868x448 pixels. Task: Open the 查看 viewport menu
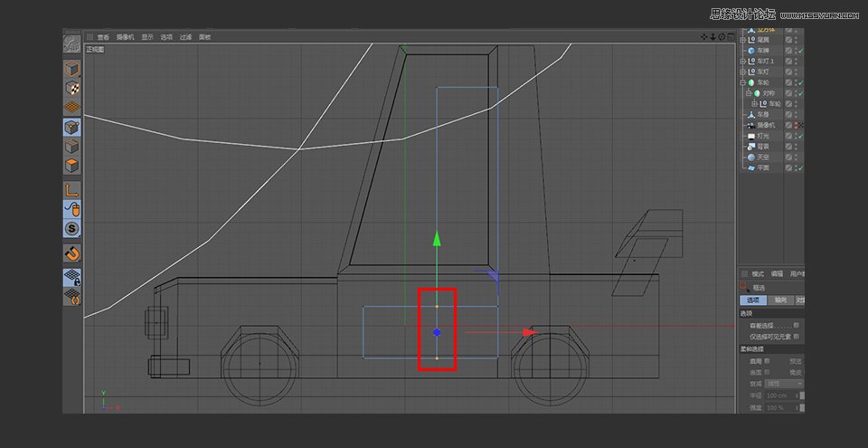103,37
